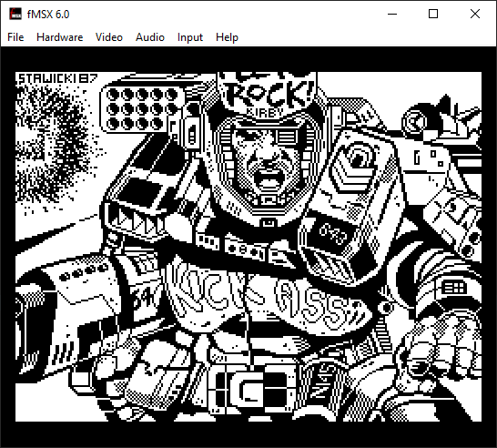Image resolution: width=497 pixels, height=448 pixels.
Task: Open the Help menu
Action: [x=227, y=37]
